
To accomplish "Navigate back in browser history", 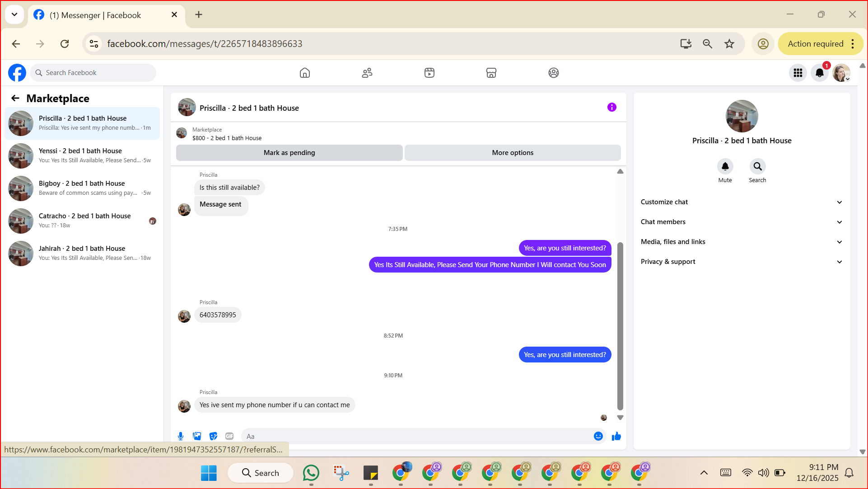I will tap(16, 44).
